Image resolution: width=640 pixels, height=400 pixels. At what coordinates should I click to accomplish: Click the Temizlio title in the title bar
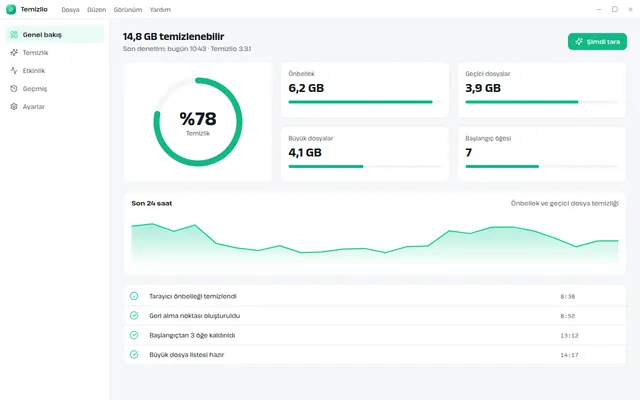coord(34,9)
